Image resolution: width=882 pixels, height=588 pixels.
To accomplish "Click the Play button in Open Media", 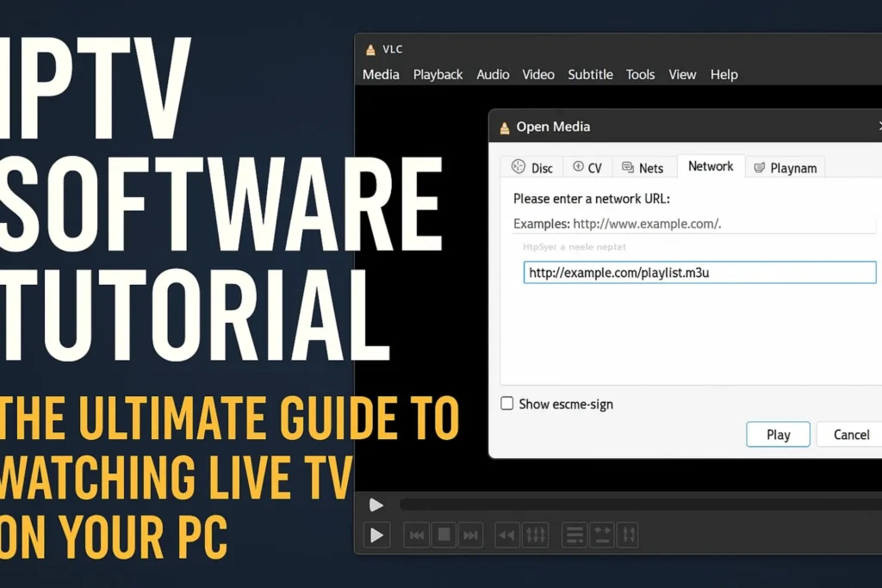I will click(x=778, y=435).
